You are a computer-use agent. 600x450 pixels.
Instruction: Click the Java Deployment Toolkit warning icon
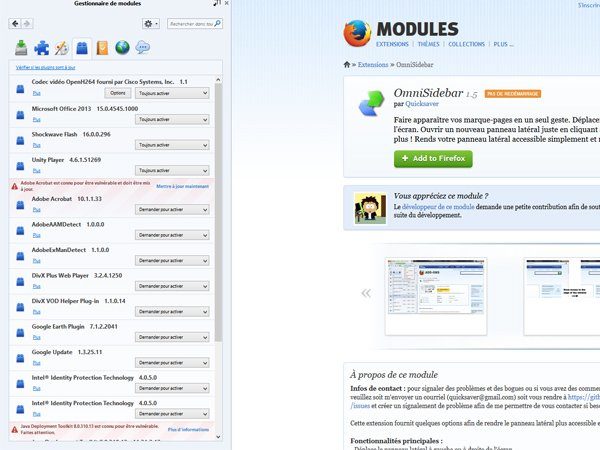(x=15, y=429)
